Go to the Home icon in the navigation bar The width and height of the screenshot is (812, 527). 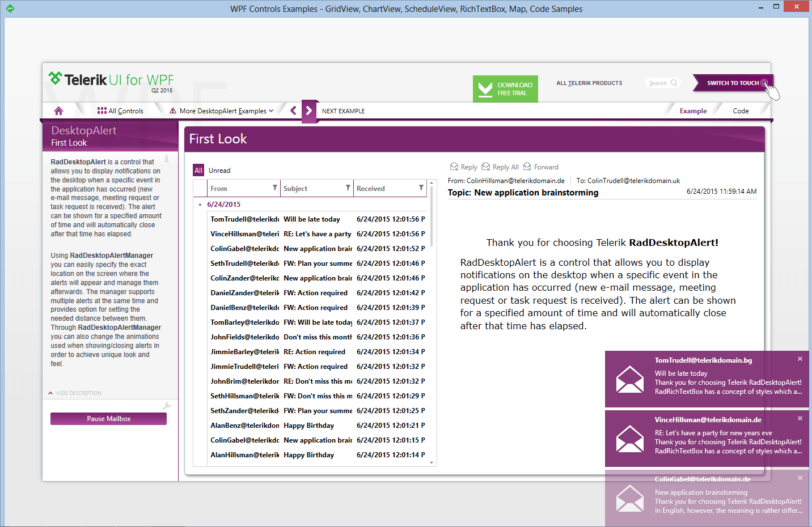click(58, 111)
